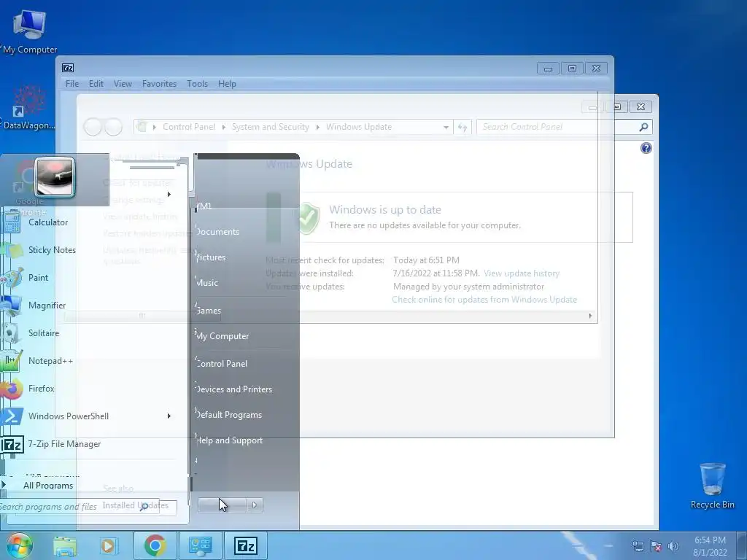Click the clock and date on the taskbar

coord(710,546)
